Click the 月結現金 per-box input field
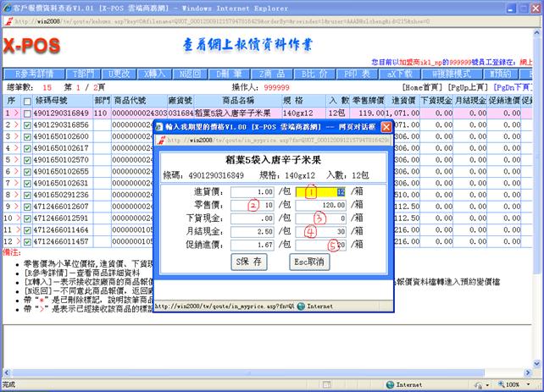 325,231
